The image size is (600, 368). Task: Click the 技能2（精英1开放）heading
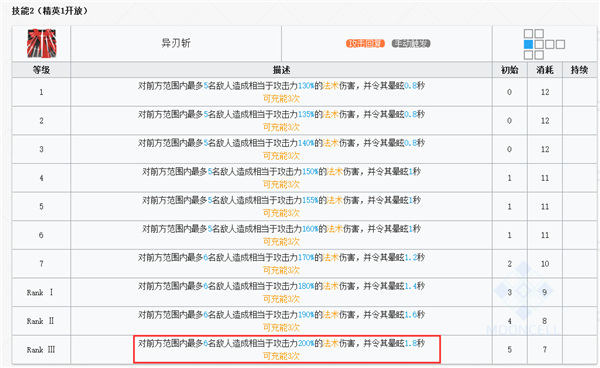pos(50,11)
